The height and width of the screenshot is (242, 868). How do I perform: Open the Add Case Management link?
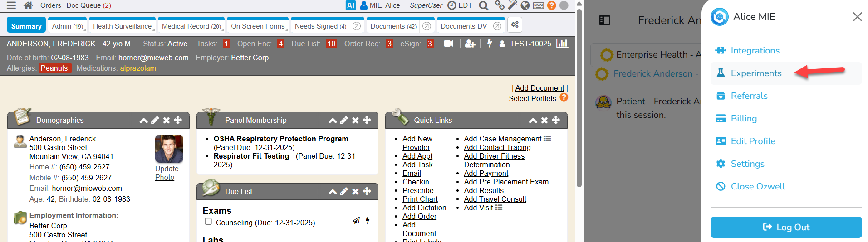pyautogui.click(x=502, y=139)
